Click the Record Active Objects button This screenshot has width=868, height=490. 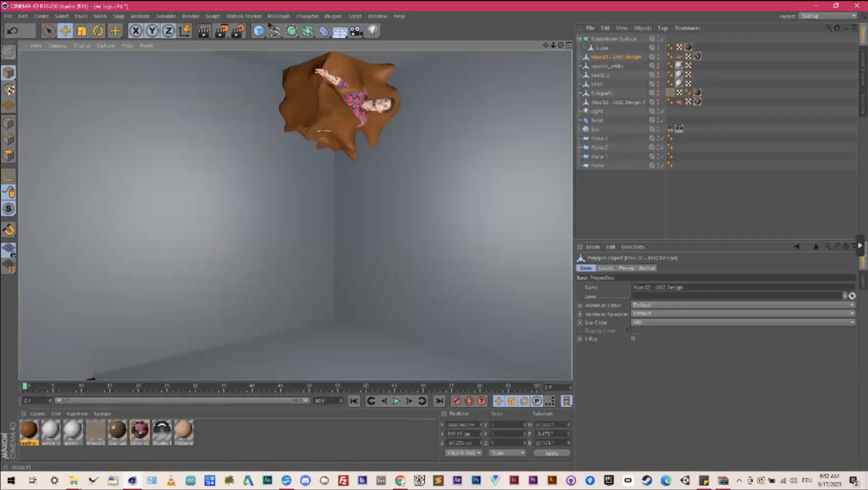pyautogui.click(x=456, y=401)
